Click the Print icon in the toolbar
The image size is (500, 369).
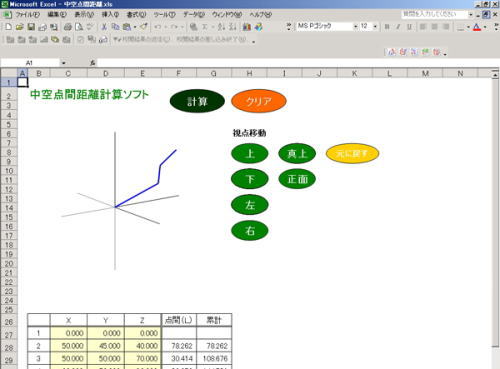68,27
